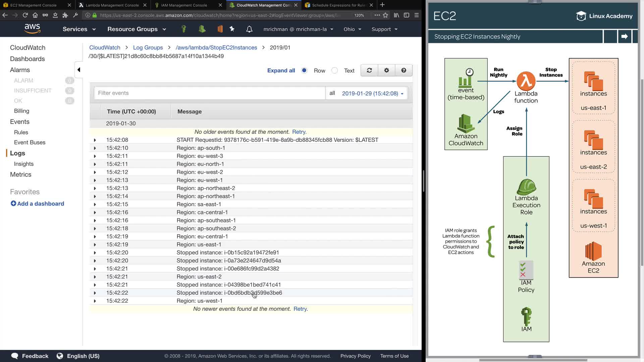Screen dimensions: 644x362
Task: Expand the 15:42:08 START RequestId log row
Action: [95, 140]
